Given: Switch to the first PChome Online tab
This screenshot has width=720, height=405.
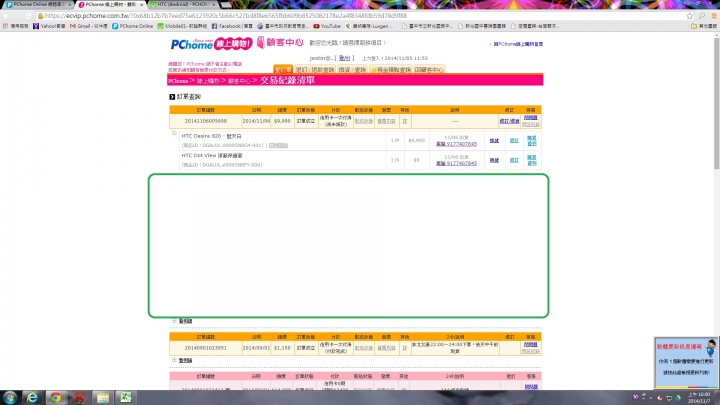Looking at the screenshot, I should coord(38,5).
